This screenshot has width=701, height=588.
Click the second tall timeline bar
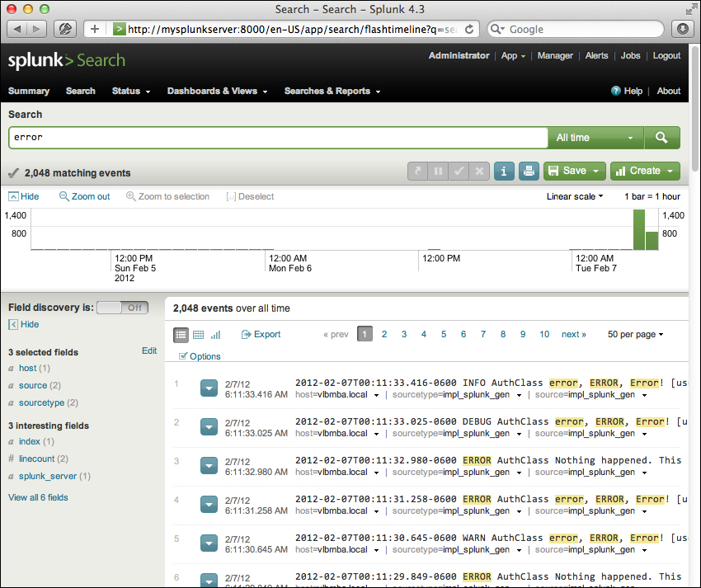click(652, 241)
